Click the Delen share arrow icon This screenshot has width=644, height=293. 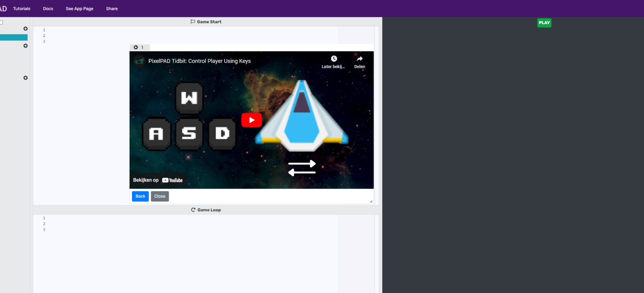(359, 59)
